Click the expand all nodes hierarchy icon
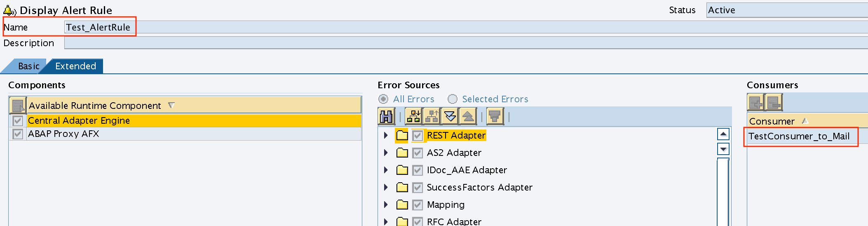The image size is (868, 226). 413,117
